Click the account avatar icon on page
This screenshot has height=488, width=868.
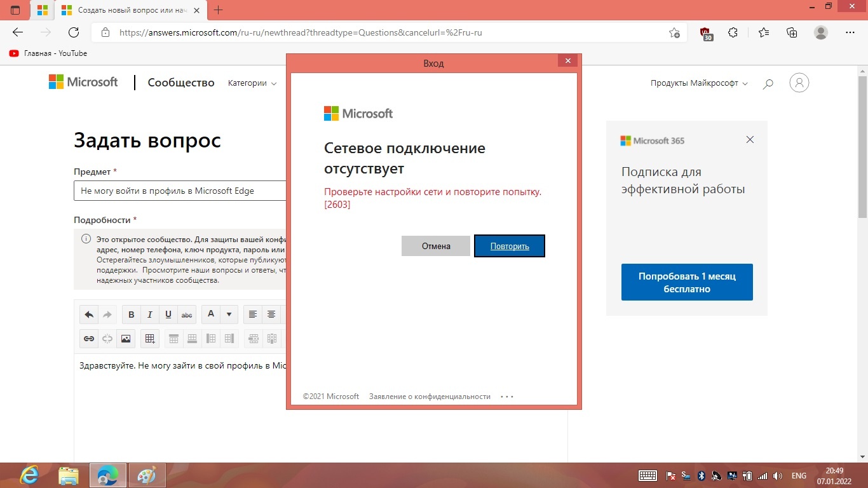(799, 83)
